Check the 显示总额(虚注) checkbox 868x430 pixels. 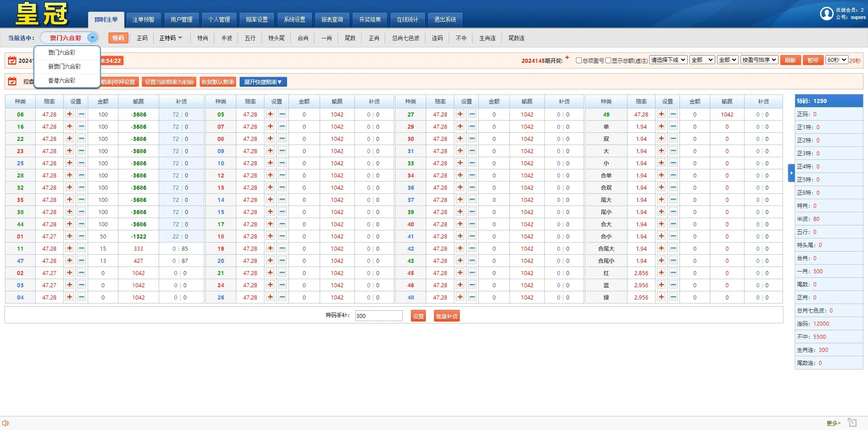pyautogui.click(x=608, y=61)
